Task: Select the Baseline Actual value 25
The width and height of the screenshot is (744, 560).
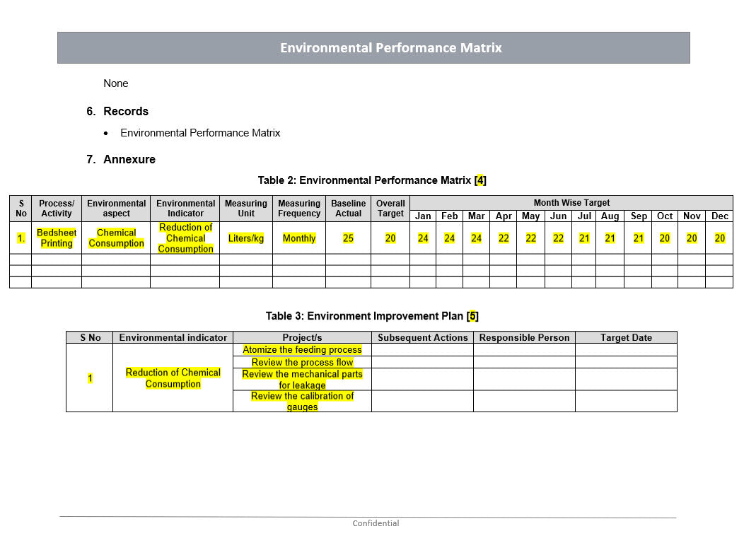Action: point(348,238)
